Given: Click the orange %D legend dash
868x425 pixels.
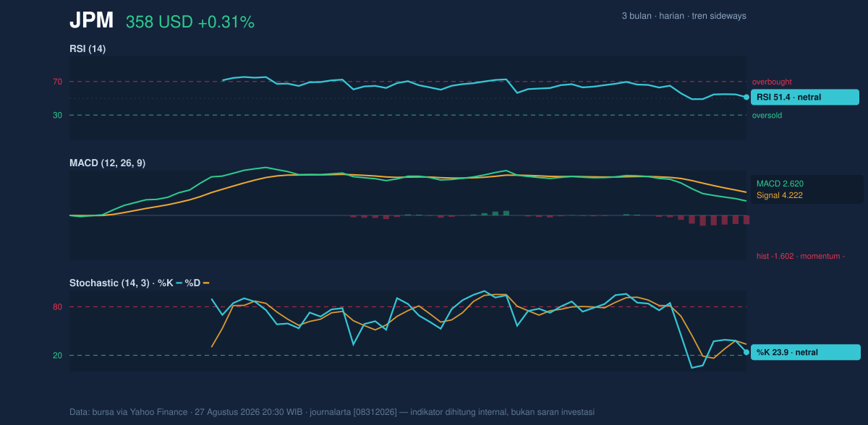Looking at the screenshot, I should (x=205, y=283).
